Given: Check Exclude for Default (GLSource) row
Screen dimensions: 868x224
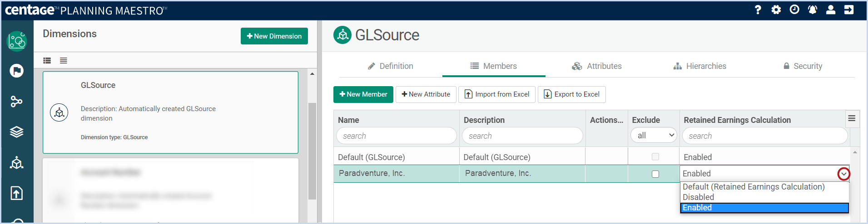Looking at the screenshot, I should [655, 157].
